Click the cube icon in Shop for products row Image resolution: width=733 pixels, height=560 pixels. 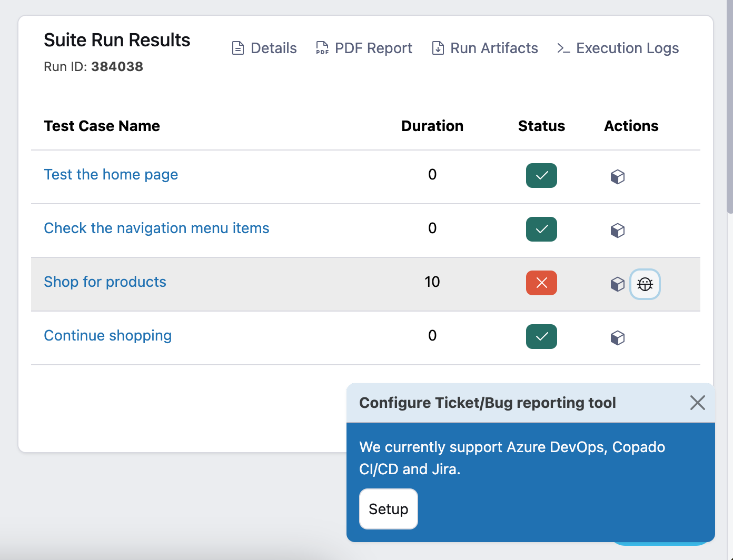click(617, 284)
